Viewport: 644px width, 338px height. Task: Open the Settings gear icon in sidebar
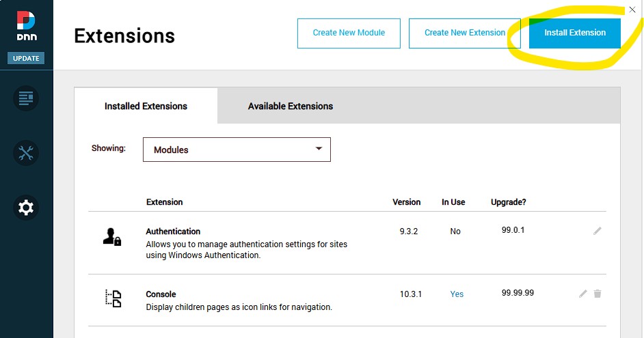[26, 208]
